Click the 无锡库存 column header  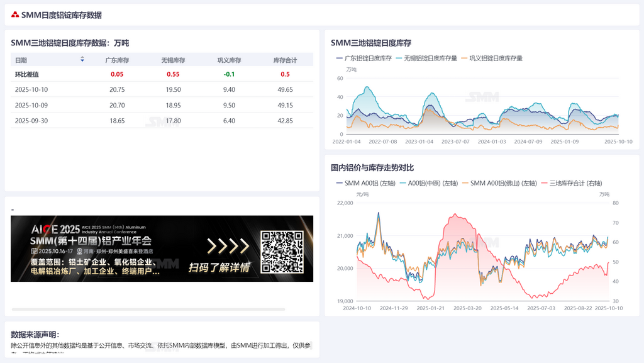[x=173, y=60]
